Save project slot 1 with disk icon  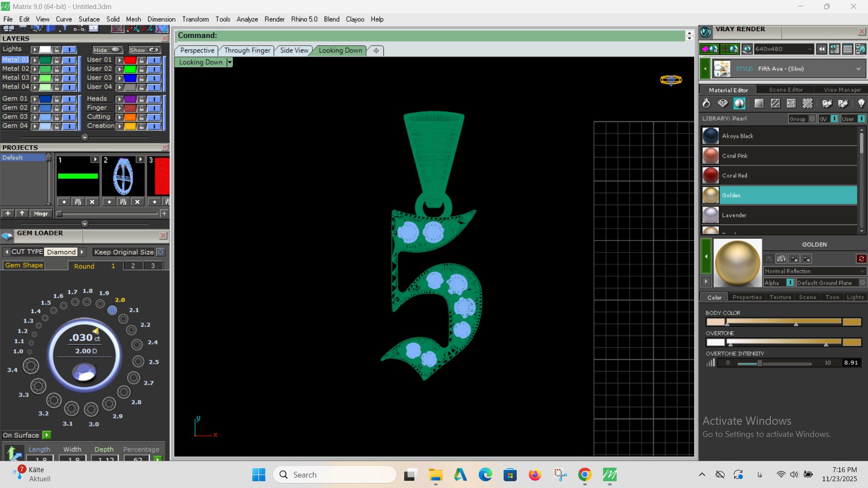78,202
